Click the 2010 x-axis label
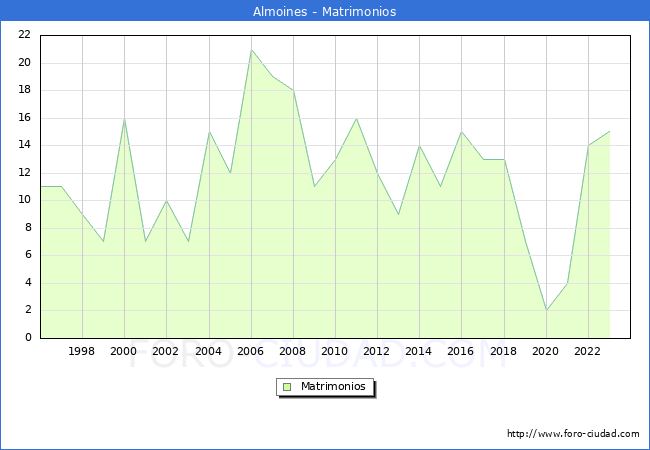This screenshot has height=450, width=650. (x=335, y=351)
